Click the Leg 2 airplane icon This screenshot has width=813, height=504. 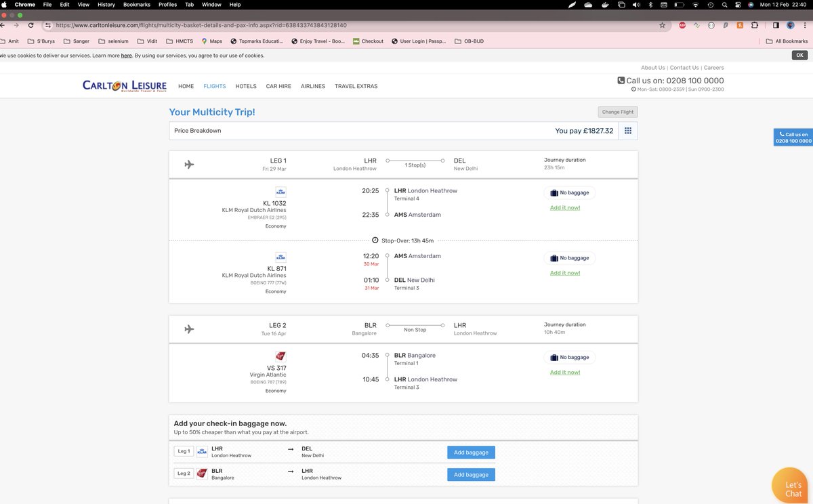click(x=189, y=329)
